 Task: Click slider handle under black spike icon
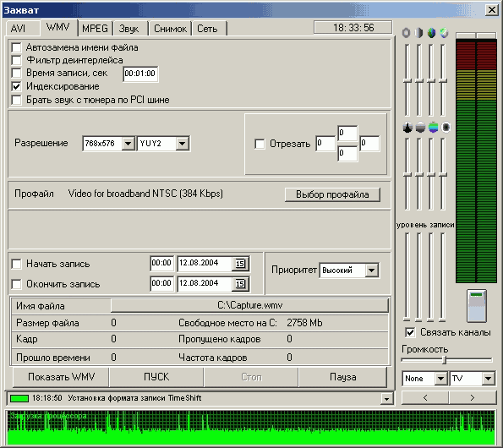[407, 175]
